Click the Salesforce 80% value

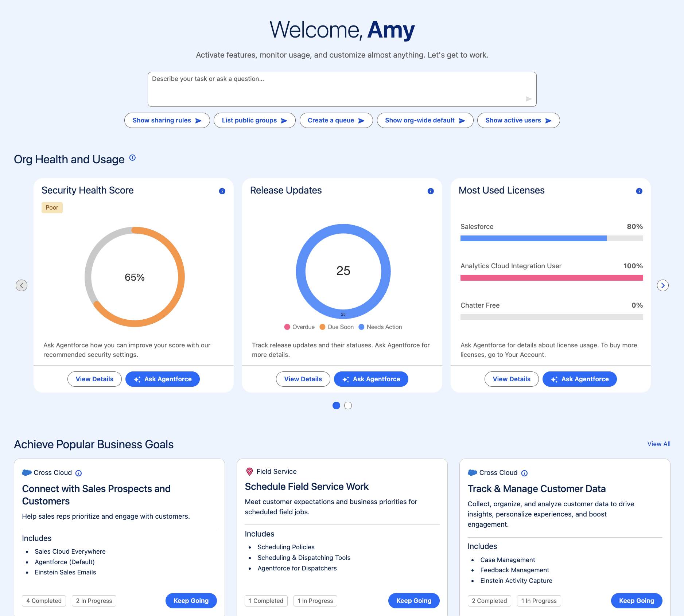(x=635, y=226)
